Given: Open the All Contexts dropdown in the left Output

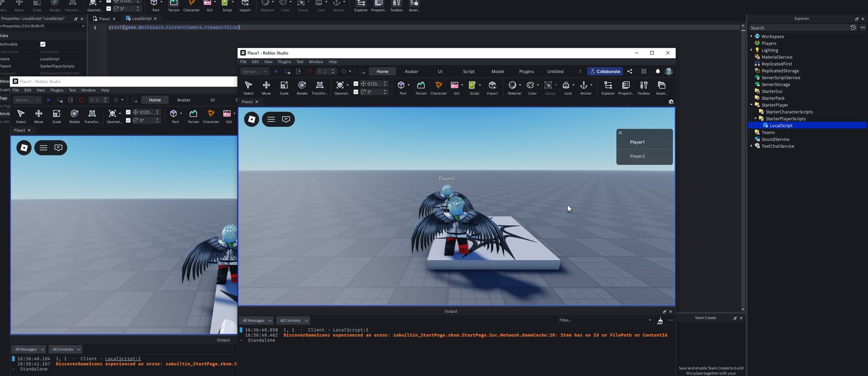Looking at the screenshot, I should click(66, 349).
